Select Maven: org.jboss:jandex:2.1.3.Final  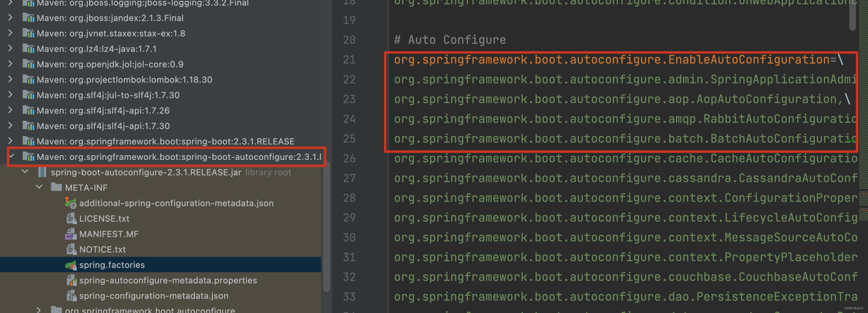tap(110, 18)
